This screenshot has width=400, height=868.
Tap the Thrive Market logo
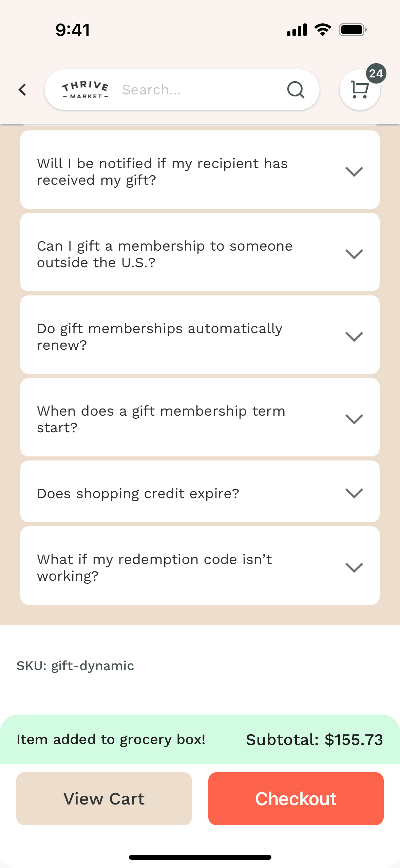pyautogui.click(x=85, y=90)
